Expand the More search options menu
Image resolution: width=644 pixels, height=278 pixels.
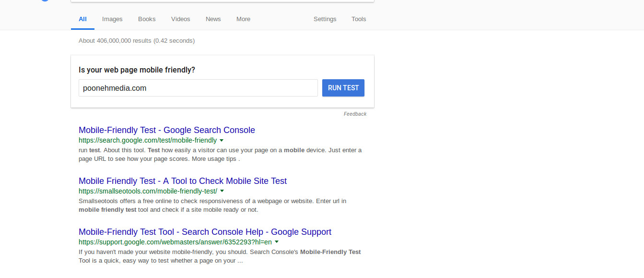pyautogui.click(x=243, y=19)
